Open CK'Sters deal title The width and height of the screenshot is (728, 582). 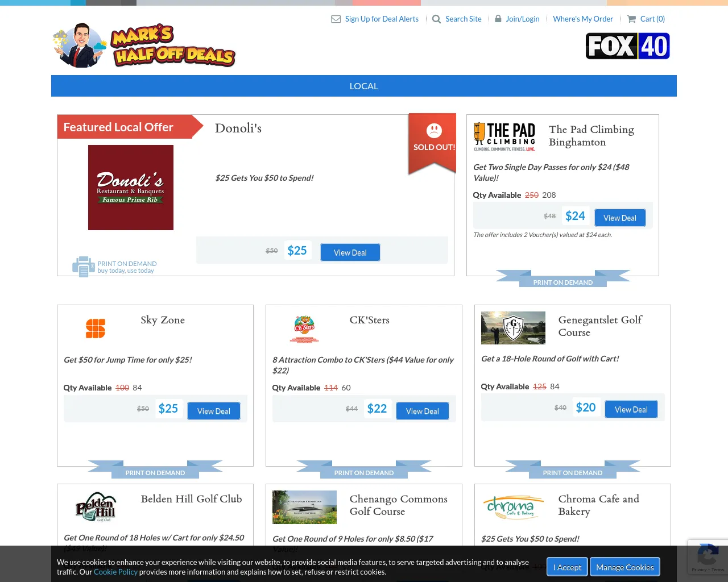370,320
